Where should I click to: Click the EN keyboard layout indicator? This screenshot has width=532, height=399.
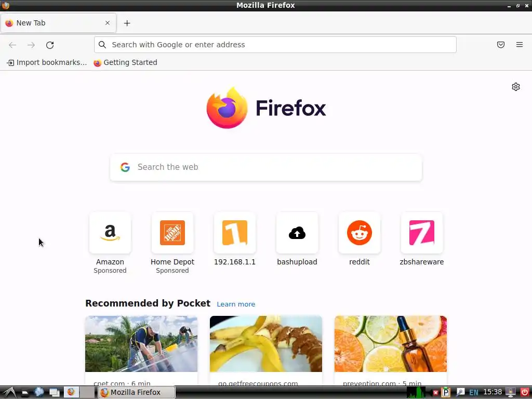(x=474, y=393)
